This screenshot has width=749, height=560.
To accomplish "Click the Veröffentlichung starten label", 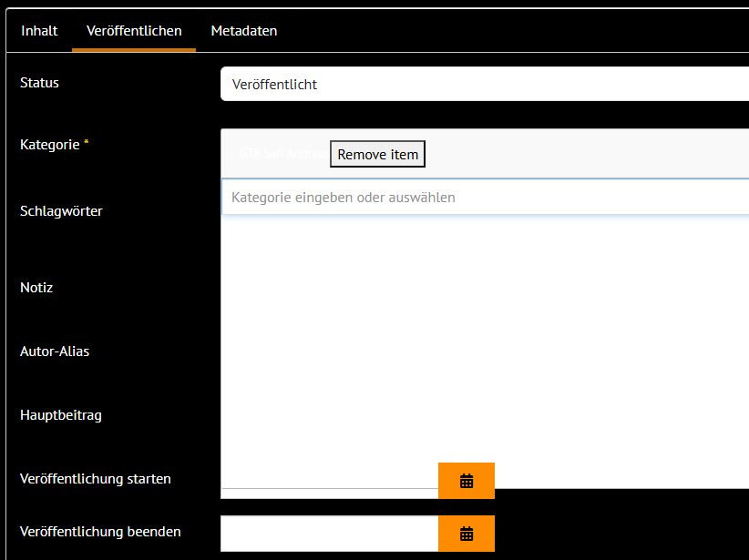I will pyautogui.click(x=95, y=479).
